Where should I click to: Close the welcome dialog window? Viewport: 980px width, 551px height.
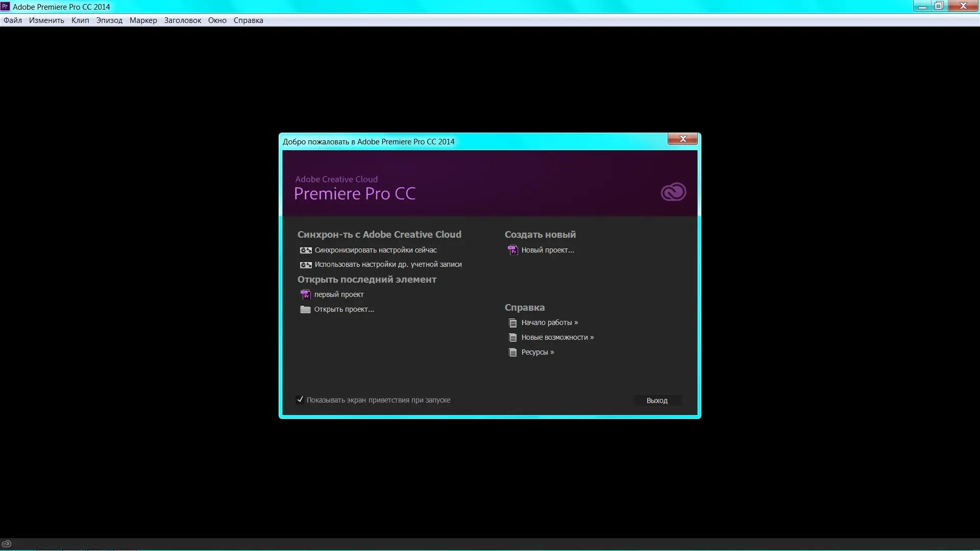pyautogui.click(x=682, y=139)
